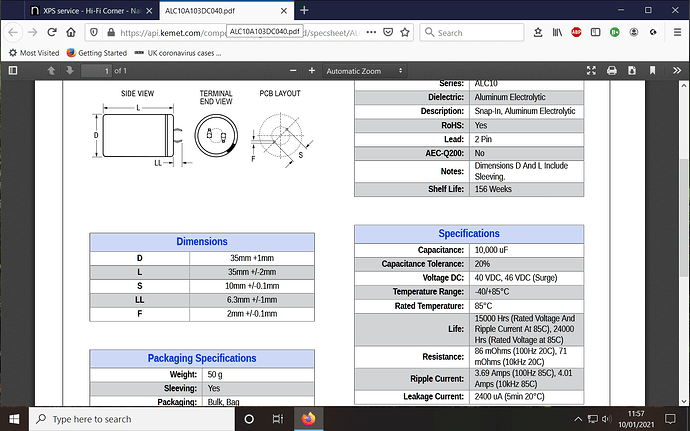690x431 pixels.
Task: Click the Windows Start button
Action: click(14, 418)
